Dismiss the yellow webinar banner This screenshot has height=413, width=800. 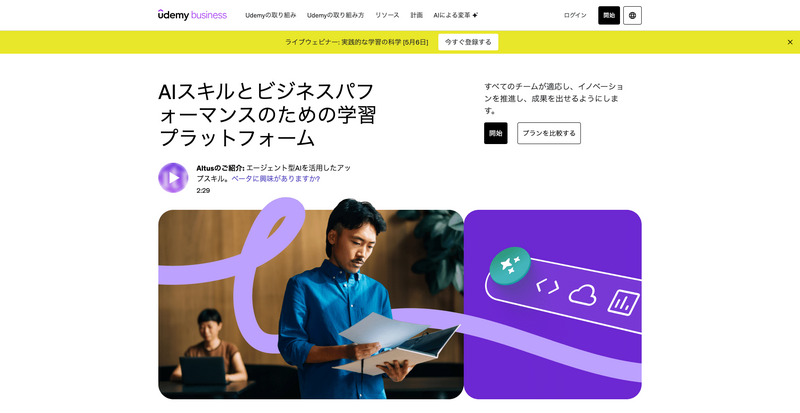(x=790, y=42)
